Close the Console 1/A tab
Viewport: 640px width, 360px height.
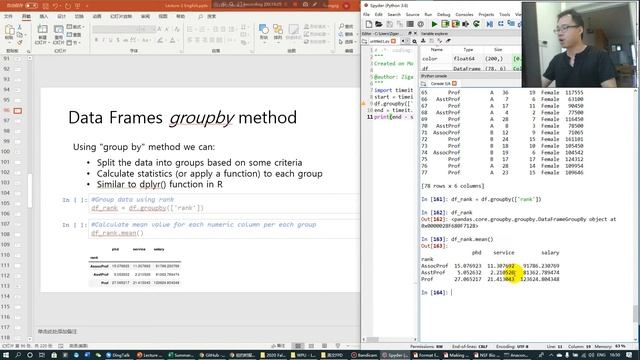454,84
